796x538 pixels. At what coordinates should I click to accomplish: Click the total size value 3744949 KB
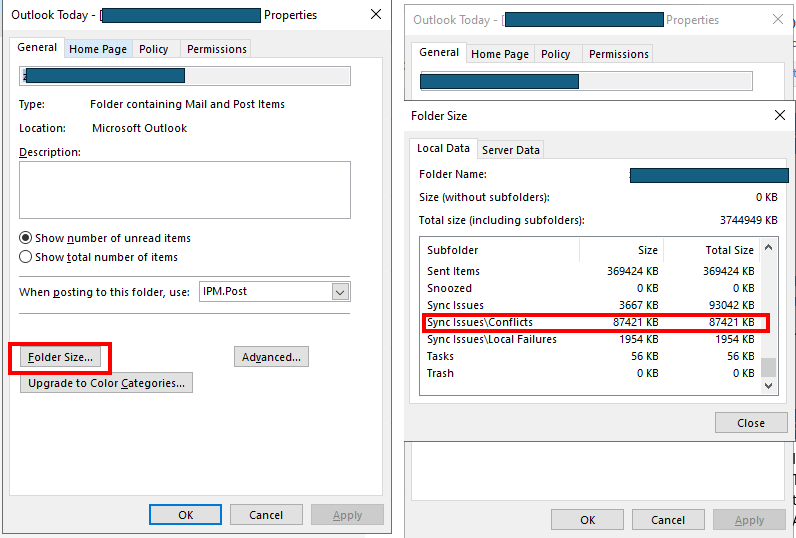click(748, 220)
